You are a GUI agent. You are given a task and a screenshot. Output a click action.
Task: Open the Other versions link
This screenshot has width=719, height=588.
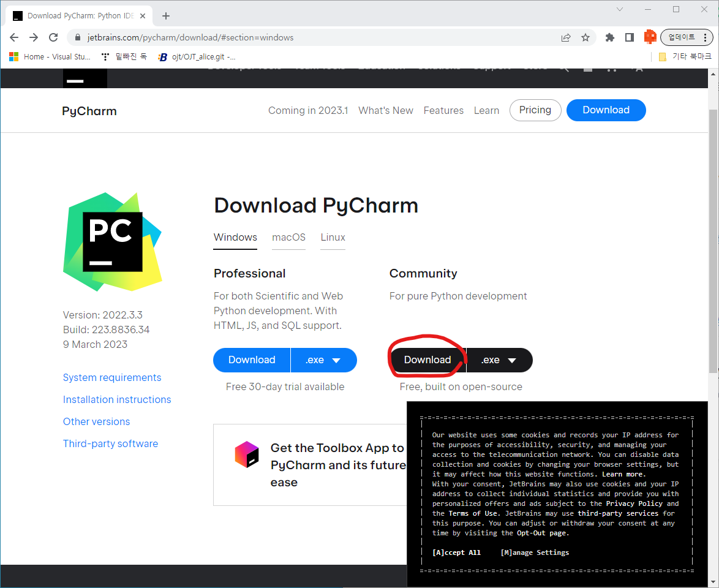click(96, 421)
